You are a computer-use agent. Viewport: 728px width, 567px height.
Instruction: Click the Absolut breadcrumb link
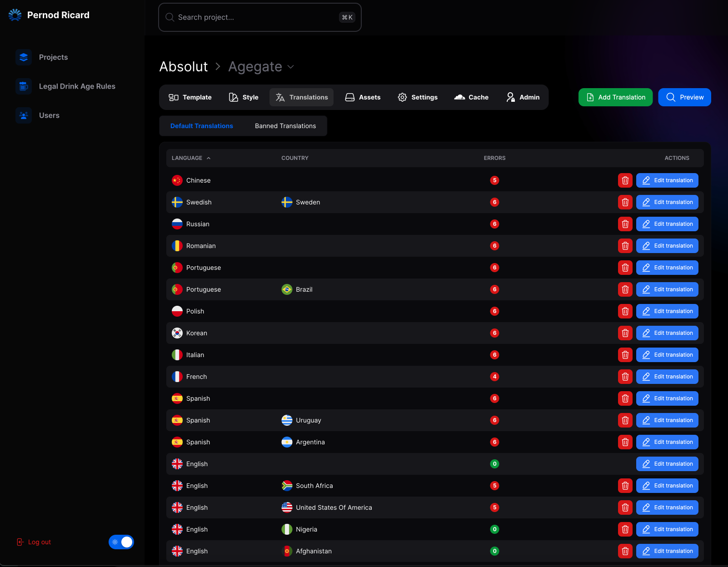coord(184,67)
